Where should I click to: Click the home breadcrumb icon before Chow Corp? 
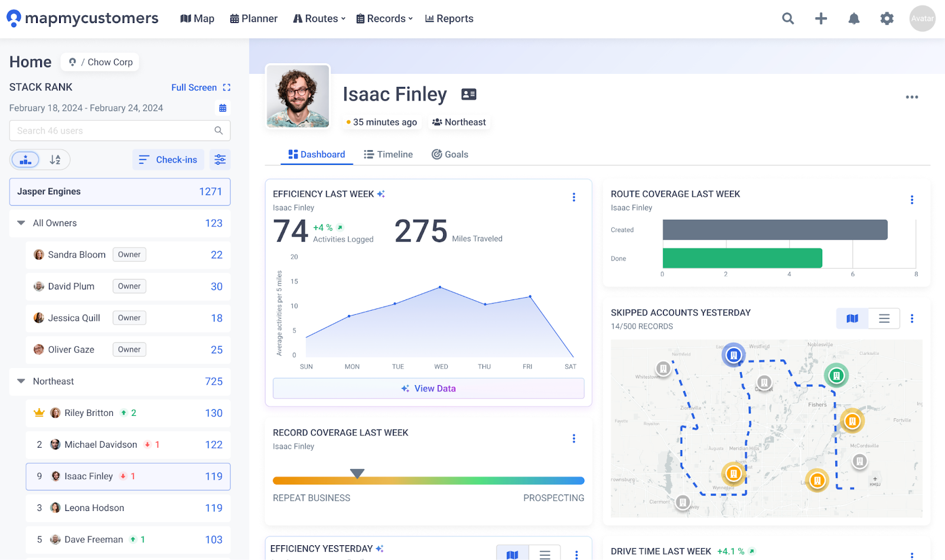click(x=73, y=62)
